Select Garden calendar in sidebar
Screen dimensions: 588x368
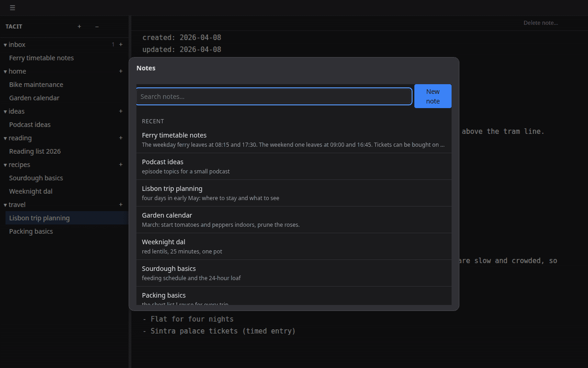click(67, 98)
